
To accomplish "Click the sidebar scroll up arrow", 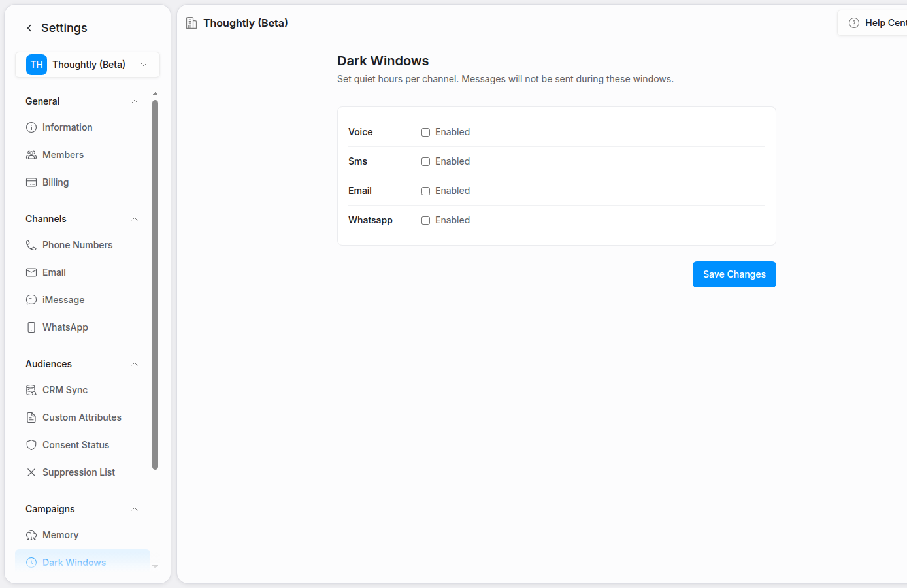I will tap(155, 94).
